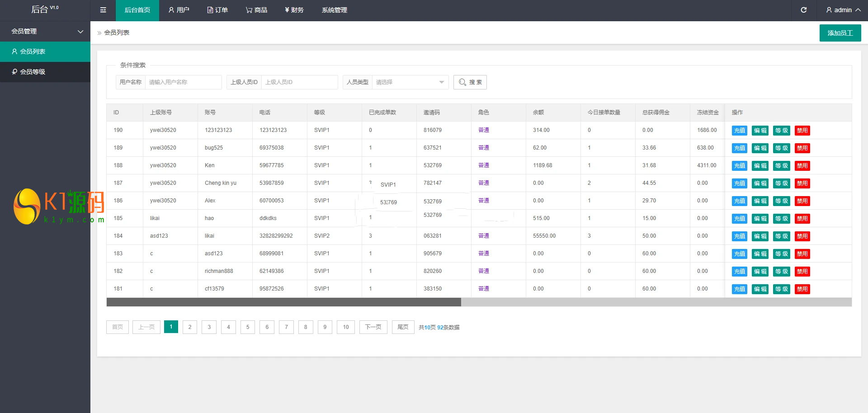Click the refresh icon in top bar
Screen dimensions: 868x413
tap(803, 10)
